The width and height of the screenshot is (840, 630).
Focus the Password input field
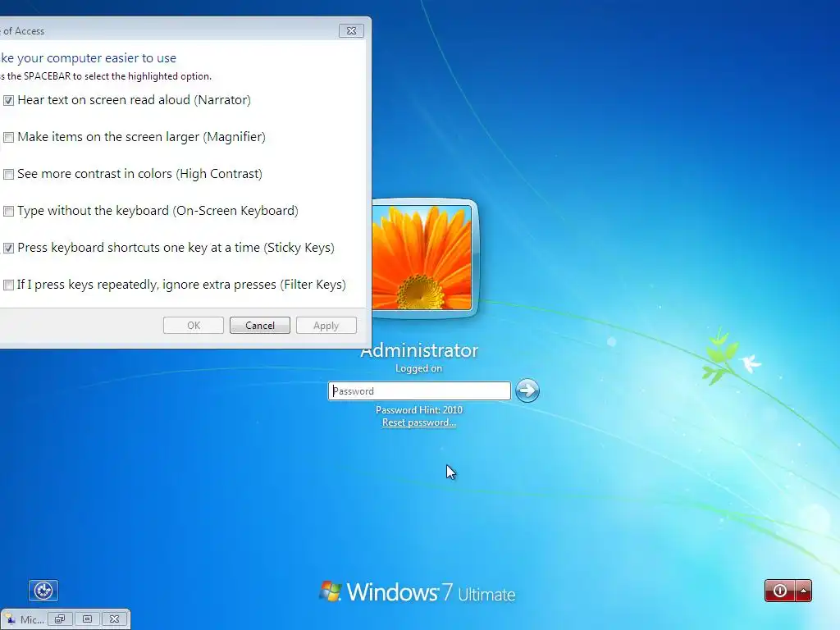pos(419,391)
